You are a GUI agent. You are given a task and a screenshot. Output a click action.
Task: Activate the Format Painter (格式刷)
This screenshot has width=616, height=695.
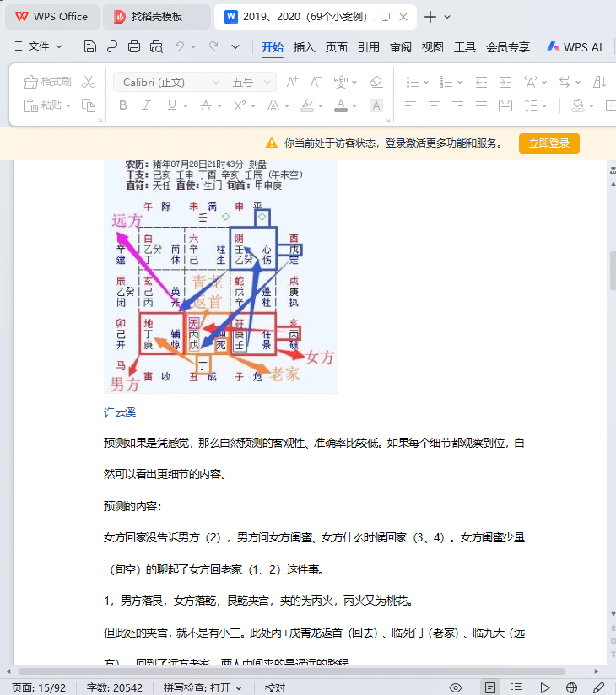tap(47, 82)
